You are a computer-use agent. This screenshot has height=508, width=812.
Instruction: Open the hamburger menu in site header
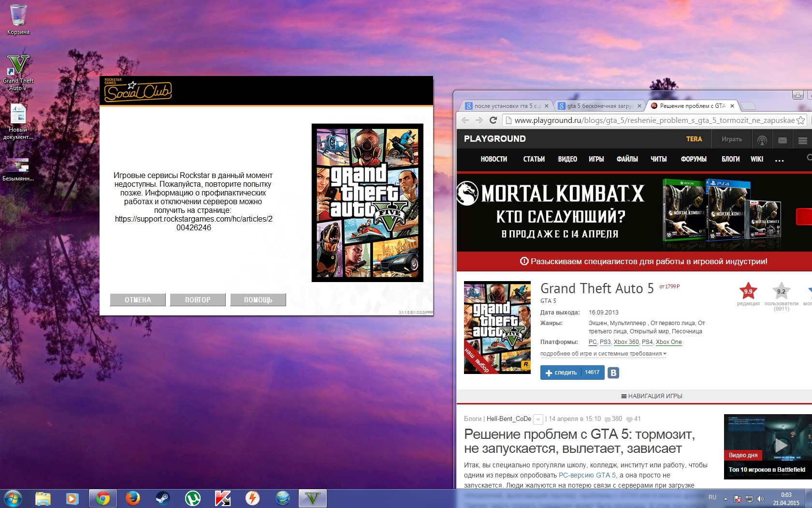pyautogui.click(x=803, y=140)
